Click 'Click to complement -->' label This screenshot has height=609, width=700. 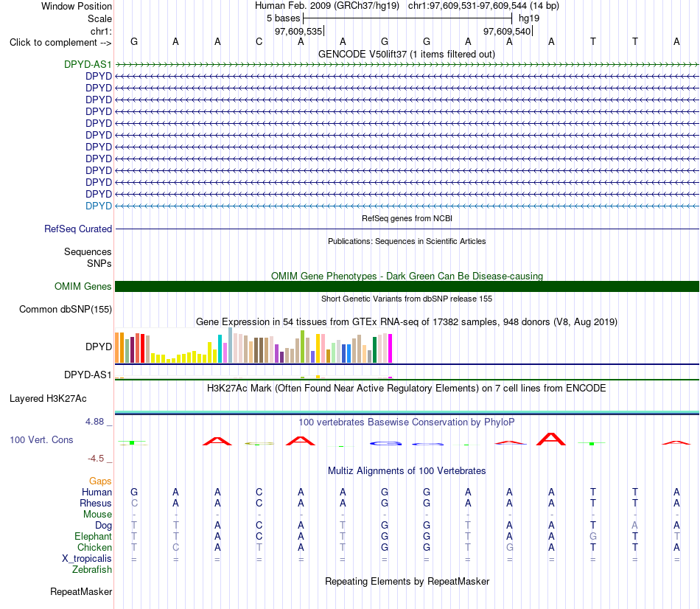tap(60, 43)
